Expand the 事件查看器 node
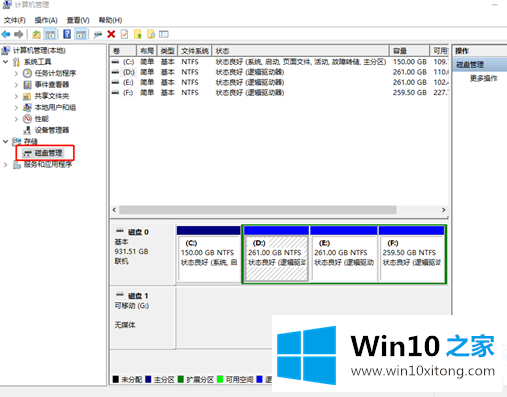 coord(16,85)
